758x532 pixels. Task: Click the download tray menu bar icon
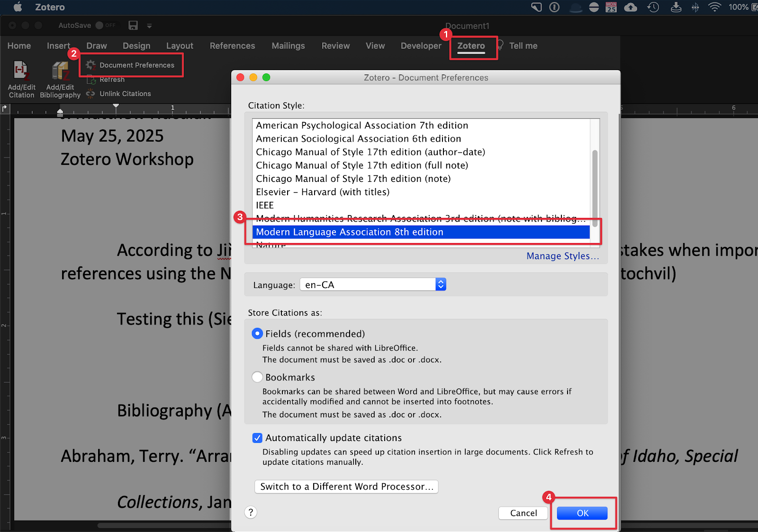(677, 7)
